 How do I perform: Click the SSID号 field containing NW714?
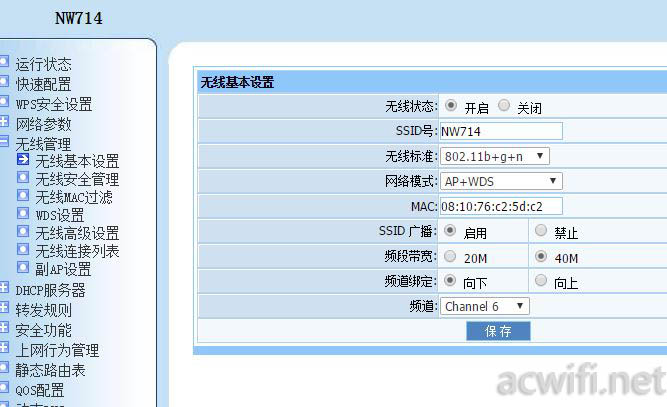click(x=501, y=131)
